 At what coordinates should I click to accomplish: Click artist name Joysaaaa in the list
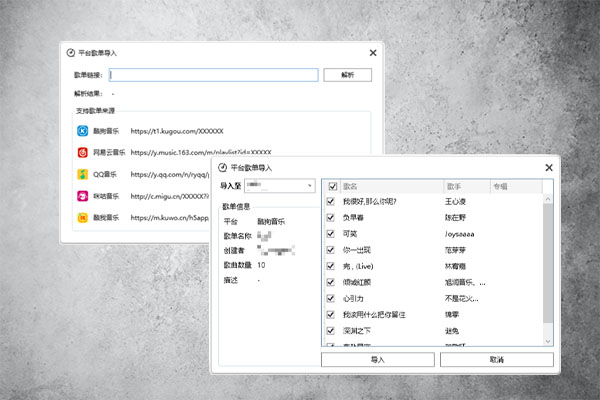pos(460,234)
